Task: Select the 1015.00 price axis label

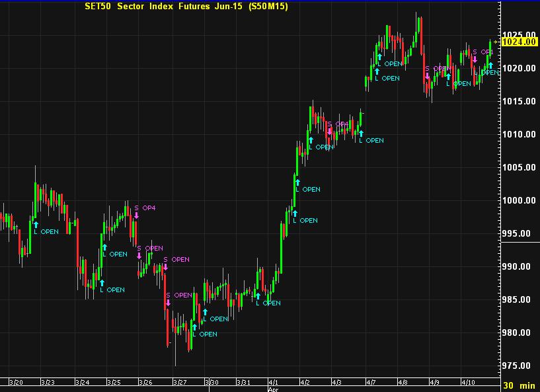Action: (x=519, y=101)
